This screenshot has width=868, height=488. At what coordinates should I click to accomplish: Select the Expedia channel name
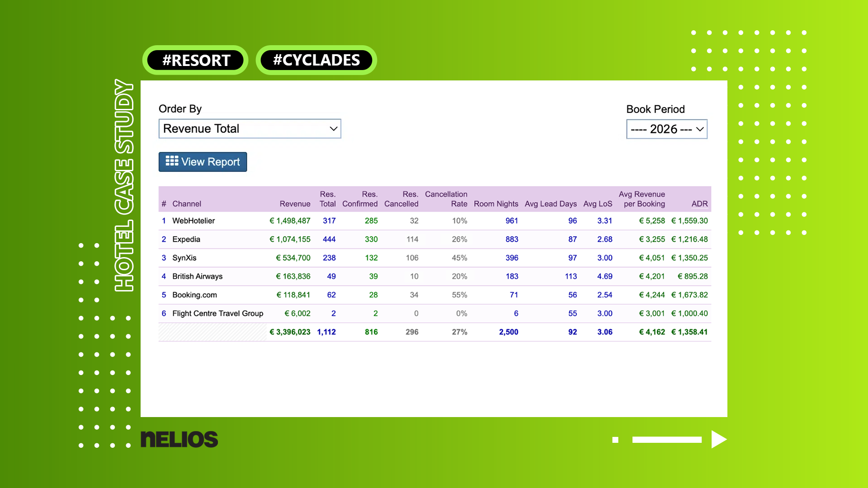(186, 239)
